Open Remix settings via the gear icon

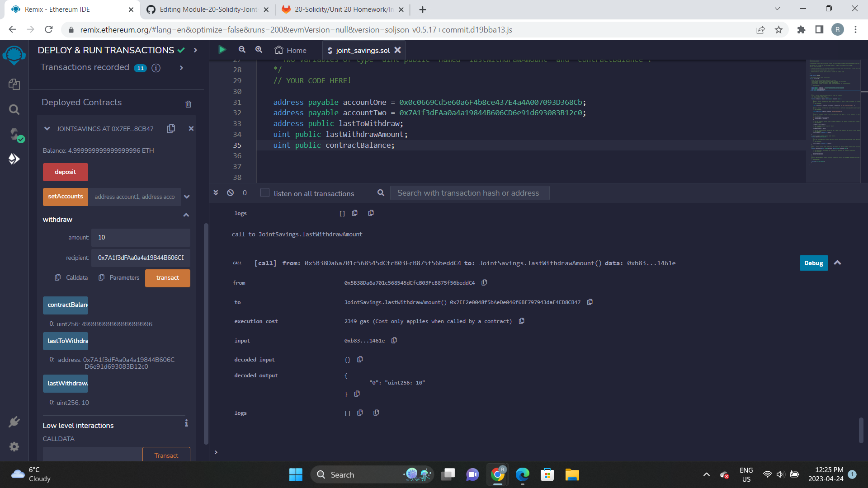pos(14,446)
